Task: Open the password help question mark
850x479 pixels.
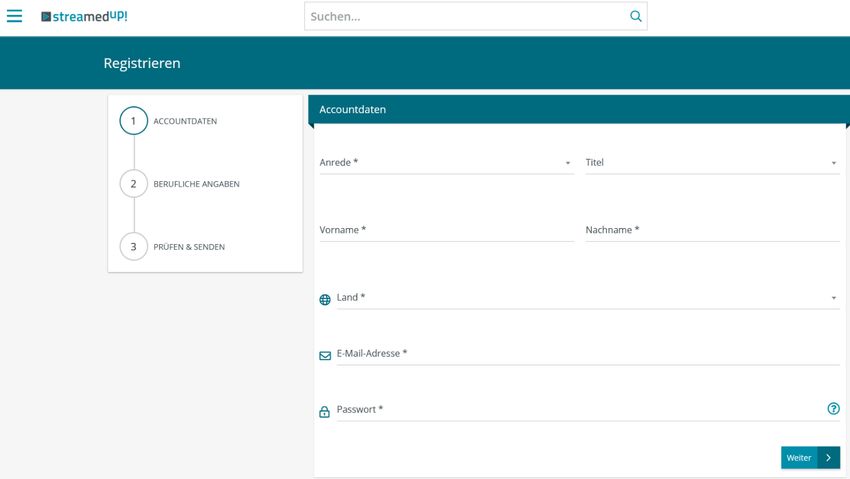Action: [x=833, y=409]
